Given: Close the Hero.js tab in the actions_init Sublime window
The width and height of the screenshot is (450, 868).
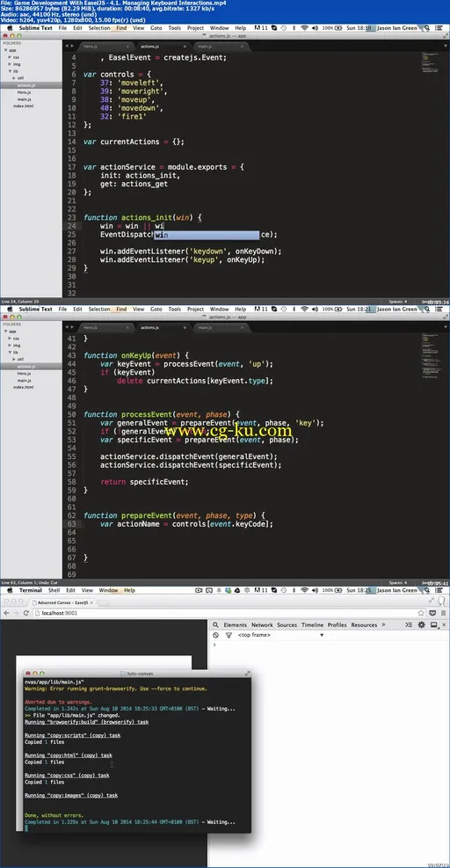Looking at the screenshot, I should tap(127, 47).
